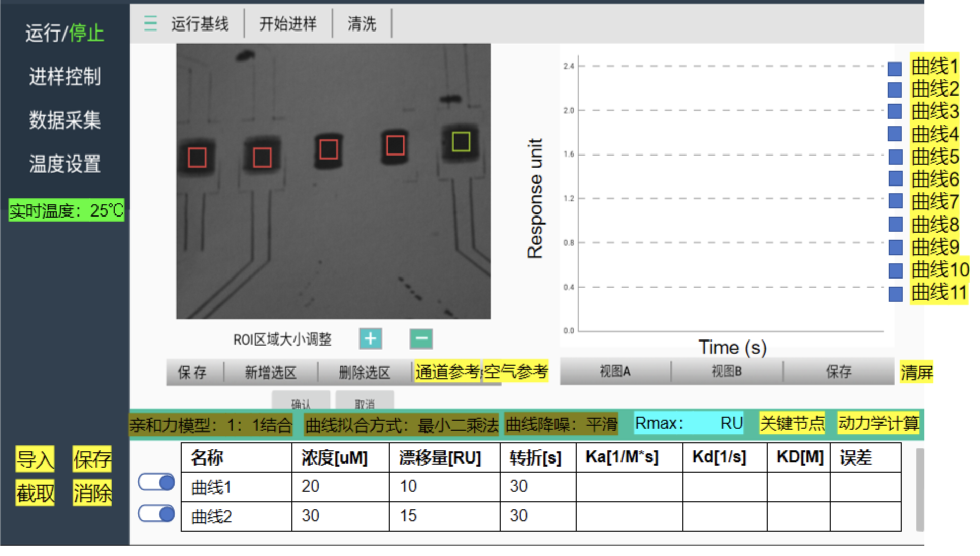Shrink ROI size with the minus icon

pyautogui.click(x=420, y=337)
